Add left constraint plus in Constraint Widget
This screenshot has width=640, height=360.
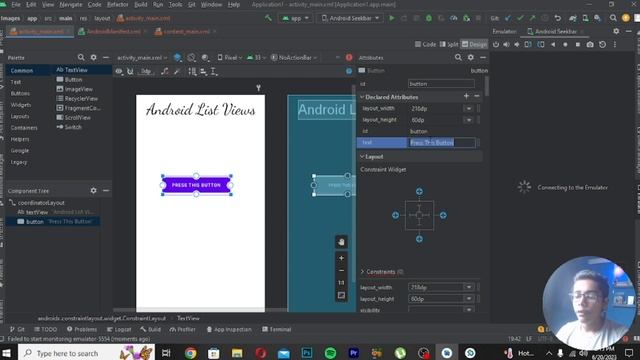[396, 215]
